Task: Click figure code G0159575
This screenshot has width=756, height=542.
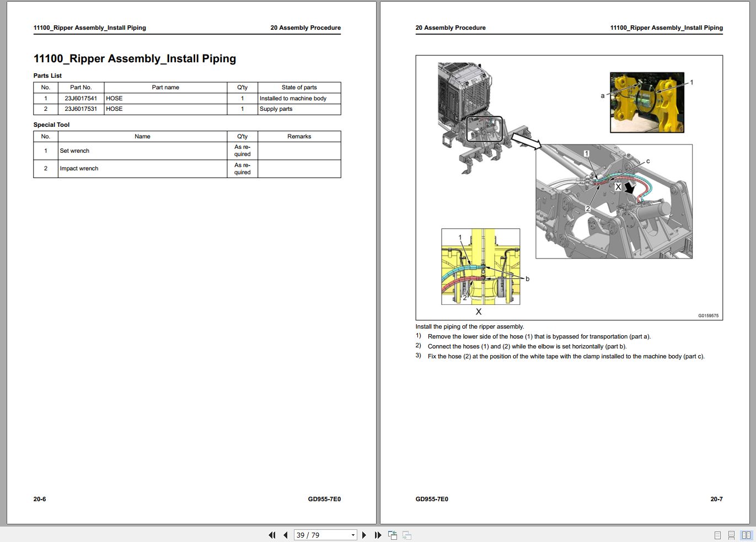Action: pos(708,316)
